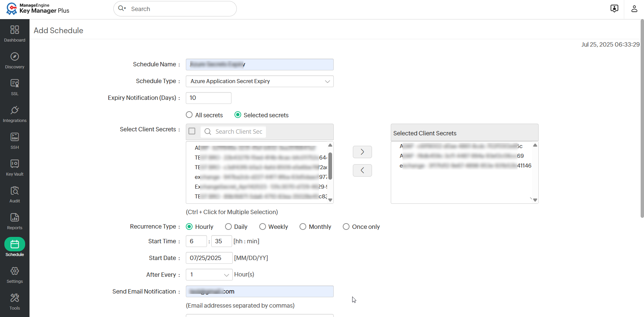This screenshot has width=644, height=317.
Task: Go to the SSL section
Action: (15, 87)
